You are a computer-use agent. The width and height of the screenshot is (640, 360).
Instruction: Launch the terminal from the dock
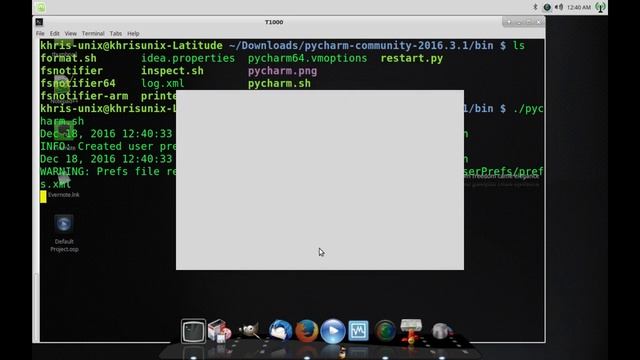[193, 331]
